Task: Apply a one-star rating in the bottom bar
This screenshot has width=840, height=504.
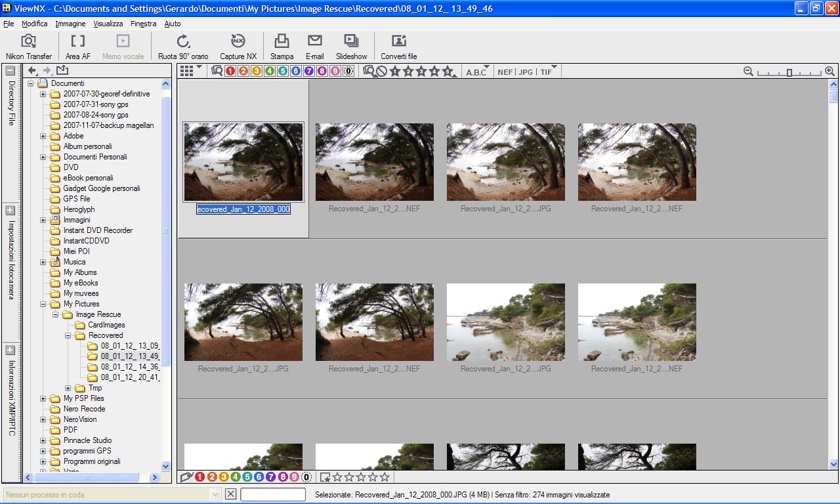Action: [337, 477]
